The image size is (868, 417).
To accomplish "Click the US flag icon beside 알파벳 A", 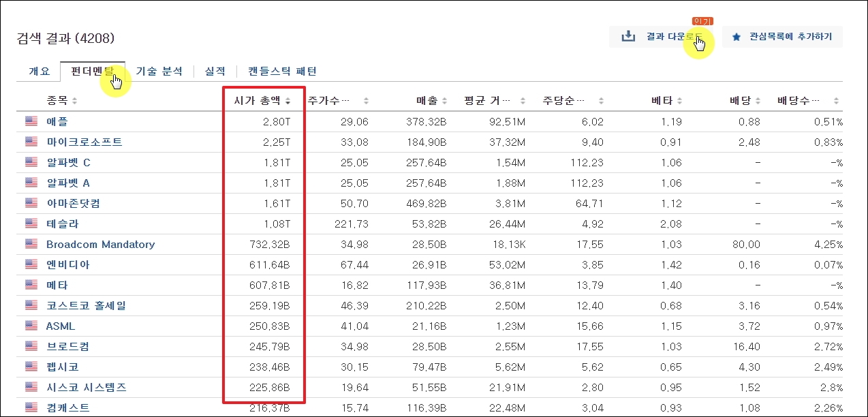I will tap(31, 183).
